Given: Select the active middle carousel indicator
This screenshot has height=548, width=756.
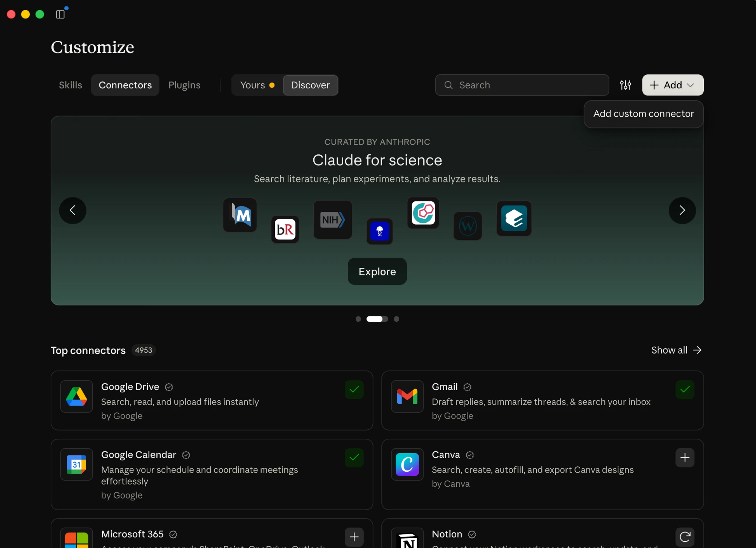Looking at the screenshot, I should pos(377,319).
